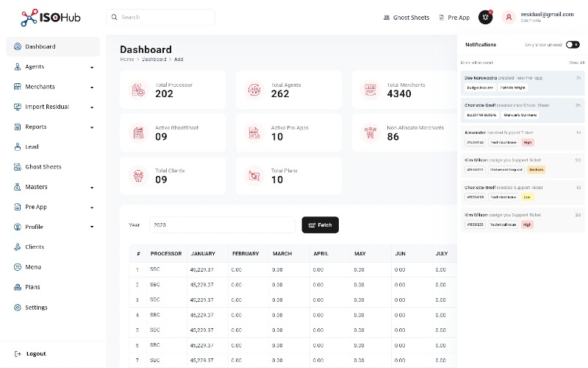Click the Fetch button
Screen dimensions: 588x368
320,225
